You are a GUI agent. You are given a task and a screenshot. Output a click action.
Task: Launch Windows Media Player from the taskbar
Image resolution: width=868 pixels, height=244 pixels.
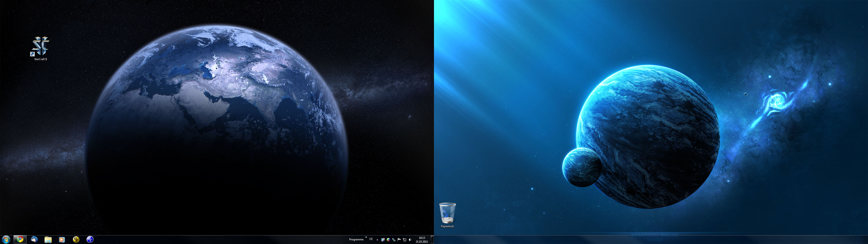click(x=62, y=240)
